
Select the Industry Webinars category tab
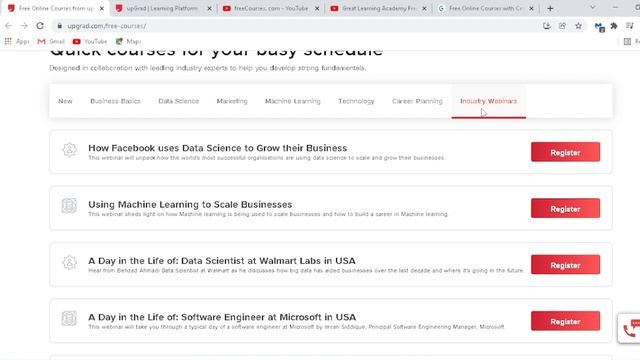[x=489, y=101]
